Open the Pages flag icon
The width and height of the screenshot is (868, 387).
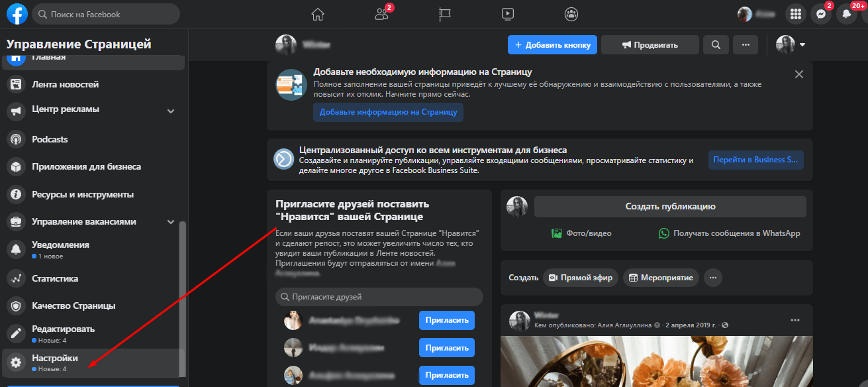tap(444, 14)
